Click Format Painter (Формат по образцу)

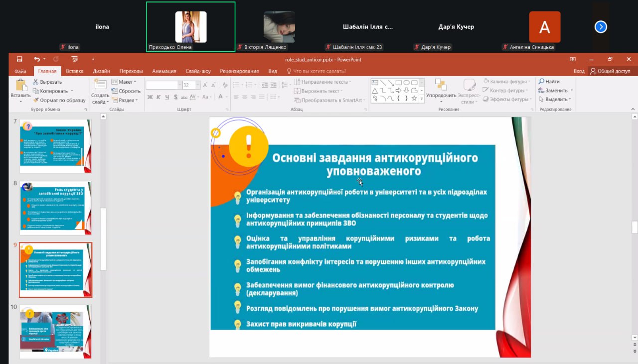(36, 100)
